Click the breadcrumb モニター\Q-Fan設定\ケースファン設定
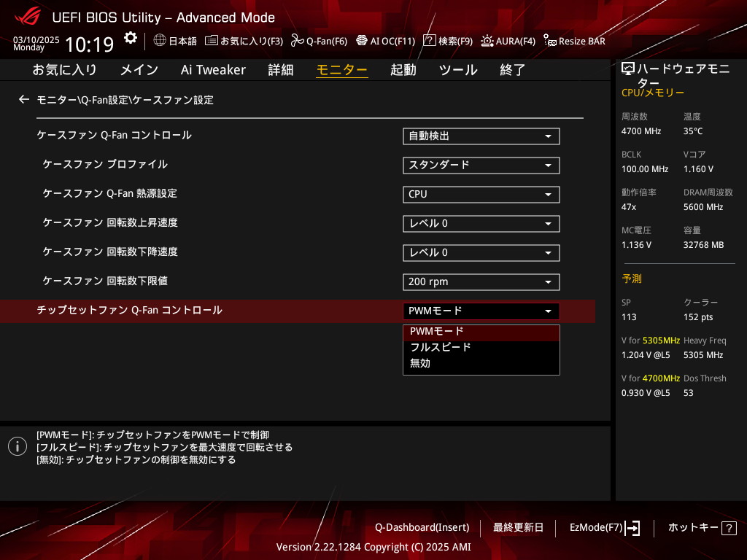The image size is (747, 560). [x=125, y=100]
